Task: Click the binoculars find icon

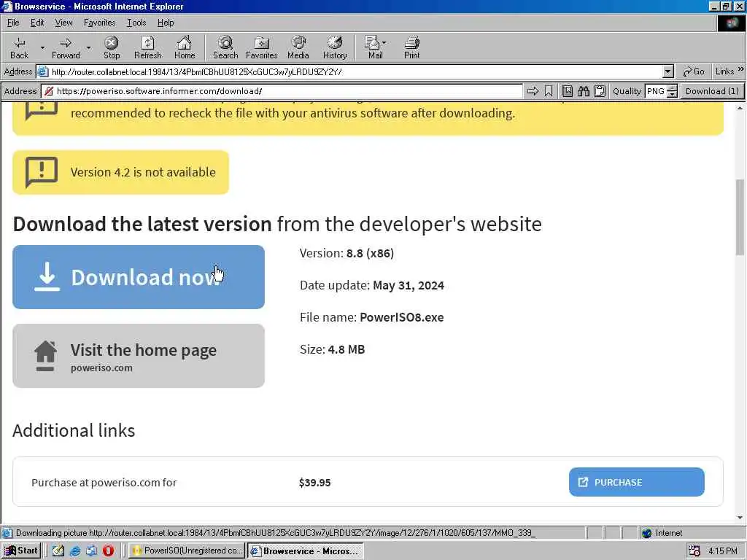Action: (x=584, y=91)
